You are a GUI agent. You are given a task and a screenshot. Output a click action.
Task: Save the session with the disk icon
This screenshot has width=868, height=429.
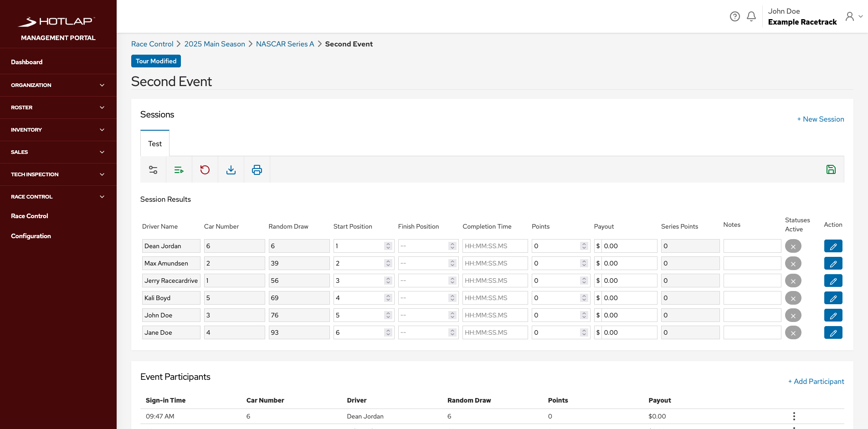[832, 169]
